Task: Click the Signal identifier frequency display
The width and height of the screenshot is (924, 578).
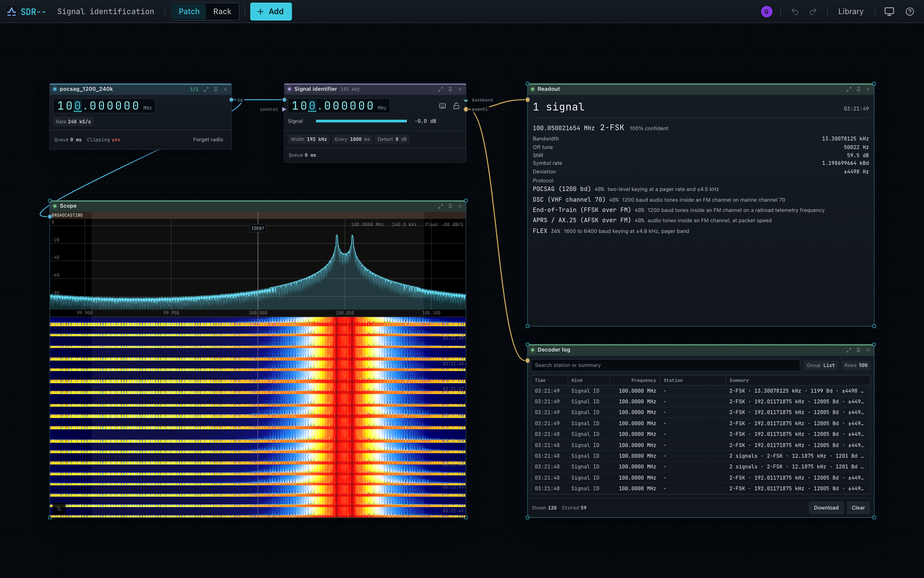Action: click(338, 106)
